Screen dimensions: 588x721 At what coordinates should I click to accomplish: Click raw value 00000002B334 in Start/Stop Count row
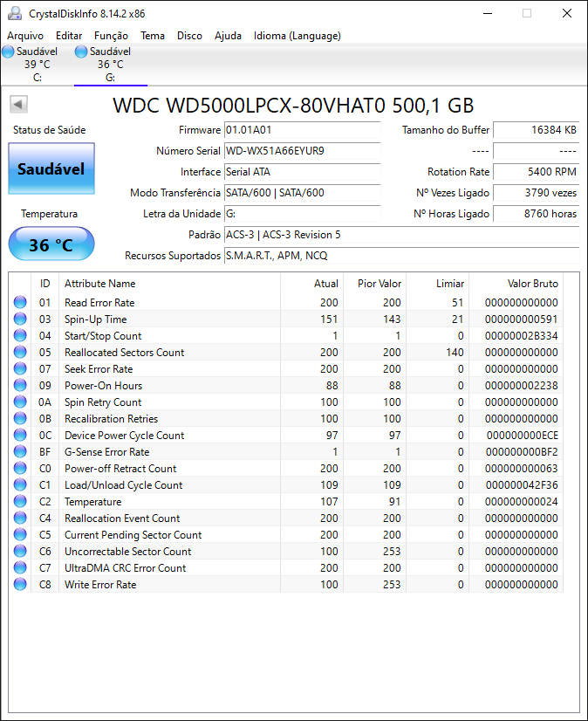pos(521,336)
